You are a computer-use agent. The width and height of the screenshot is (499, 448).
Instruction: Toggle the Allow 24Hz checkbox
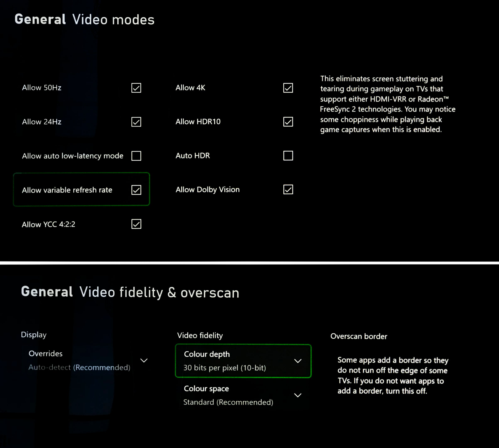[136, 122]
